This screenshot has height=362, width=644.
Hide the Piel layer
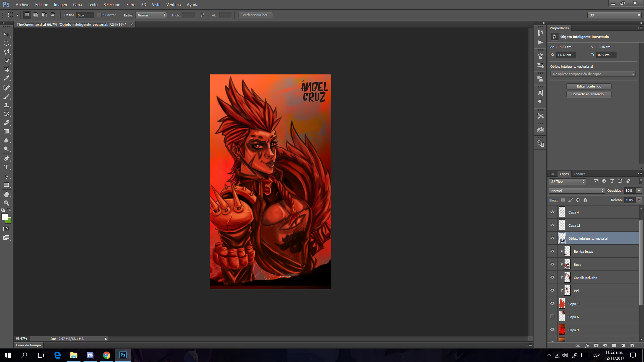click(x=552, y=291)
